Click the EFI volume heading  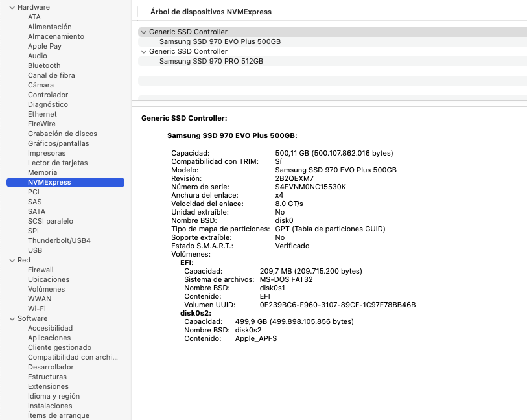tap(187, 263)
